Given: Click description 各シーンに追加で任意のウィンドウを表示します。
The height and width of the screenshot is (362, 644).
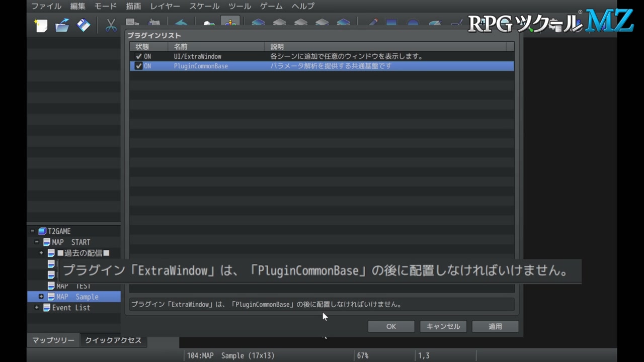Looking at the screenshot, I should (x=347, y=56).
